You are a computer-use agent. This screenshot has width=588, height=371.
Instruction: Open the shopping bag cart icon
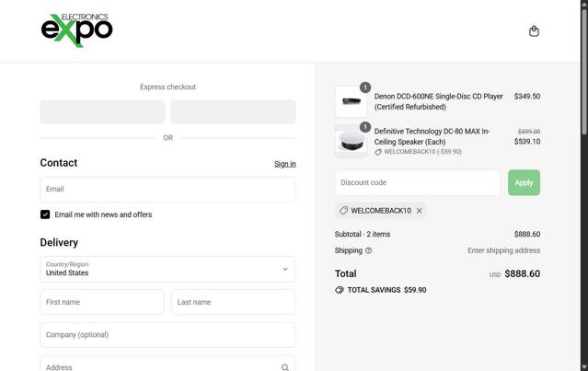[534, 31]
